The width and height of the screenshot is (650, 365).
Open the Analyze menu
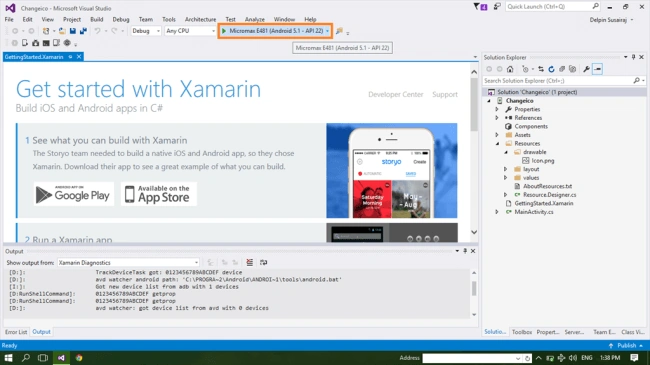click(x=255, y=19)
